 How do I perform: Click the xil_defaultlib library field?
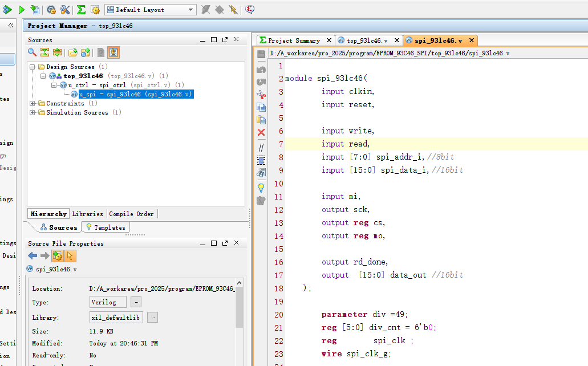point(116,317)
